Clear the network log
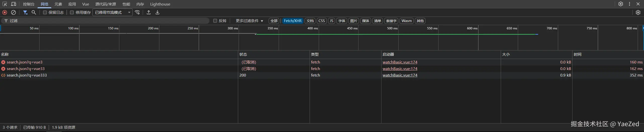This screenshot has height=132, width=644. 14,12
